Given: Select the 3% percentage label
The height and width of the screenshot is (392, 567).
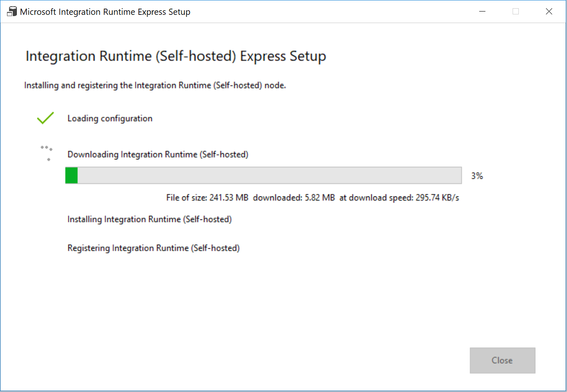Looking at the screenshot, I should coord(477,175).
